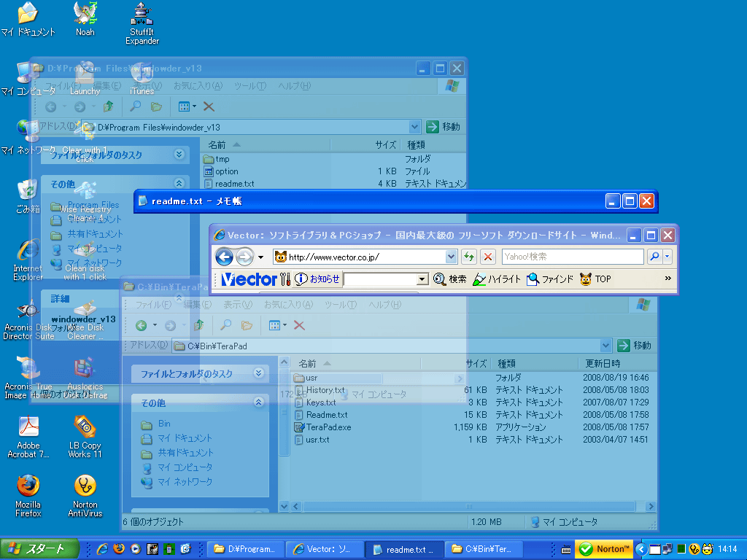The height and width of the screenshot is (560, 747).
Task: Open the ヘルプ(H) menu in TeraPad window
Action: (385, 305)
